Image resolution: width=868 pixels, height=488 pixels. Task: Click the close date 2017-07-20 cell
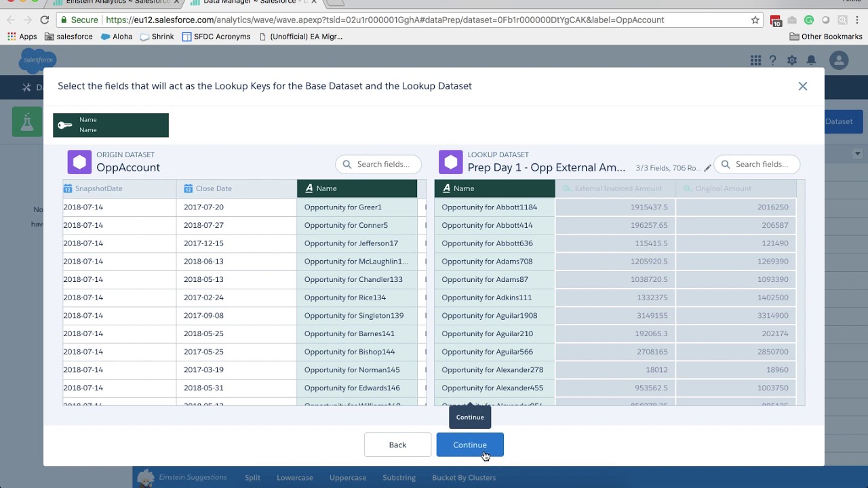(x=236, y=207)
